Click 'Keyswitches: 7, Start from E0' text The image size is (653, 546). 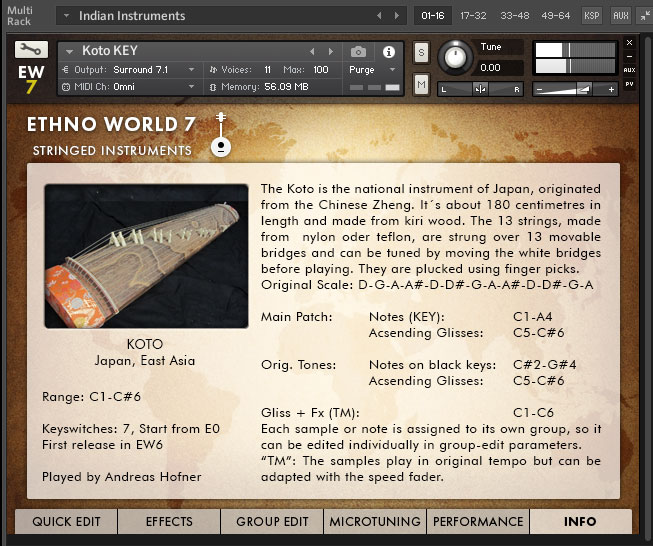click(x=131, y=429)
